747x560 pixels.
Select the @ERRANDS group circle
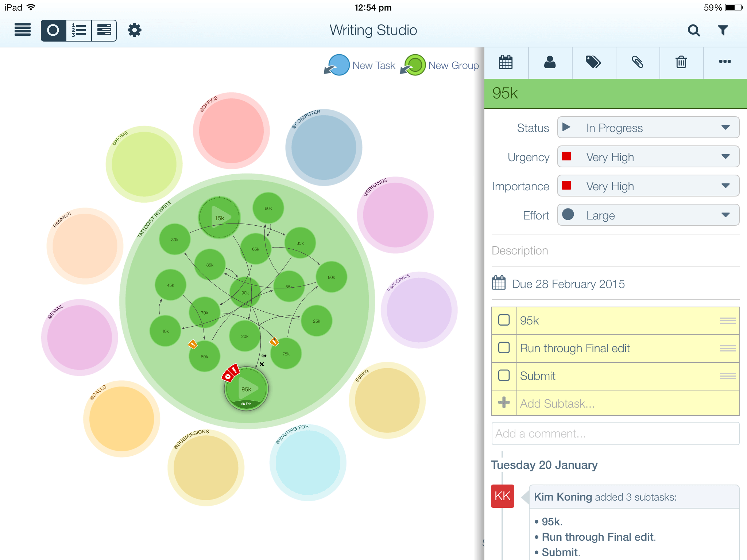[x=395, y=215]
